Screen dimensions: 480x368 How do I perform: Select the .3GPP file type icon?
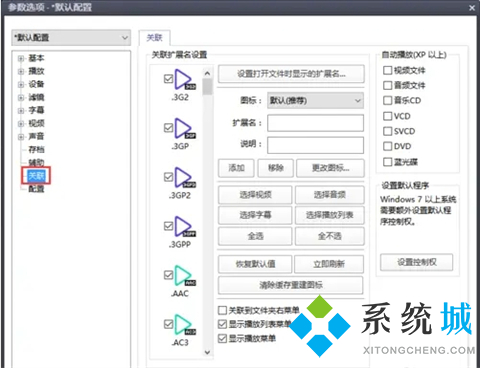pyautogui.click(x=185, y=227)
